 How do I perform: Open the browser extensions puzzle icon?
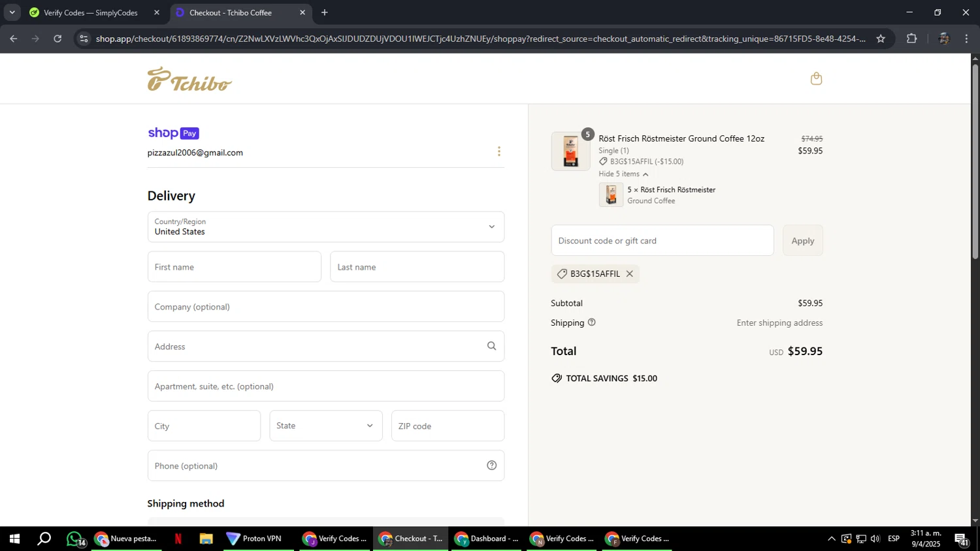tap(912, 39)
